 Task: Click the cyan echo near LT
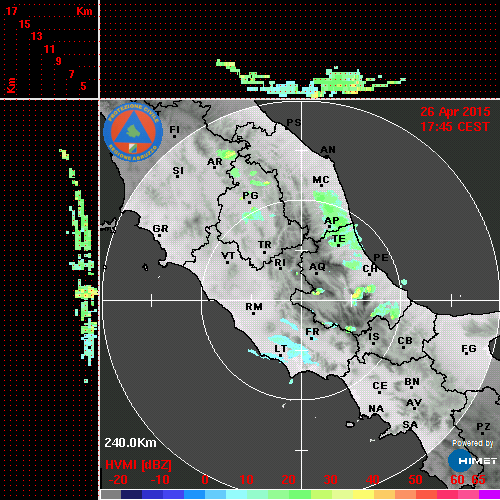[289, 347]
